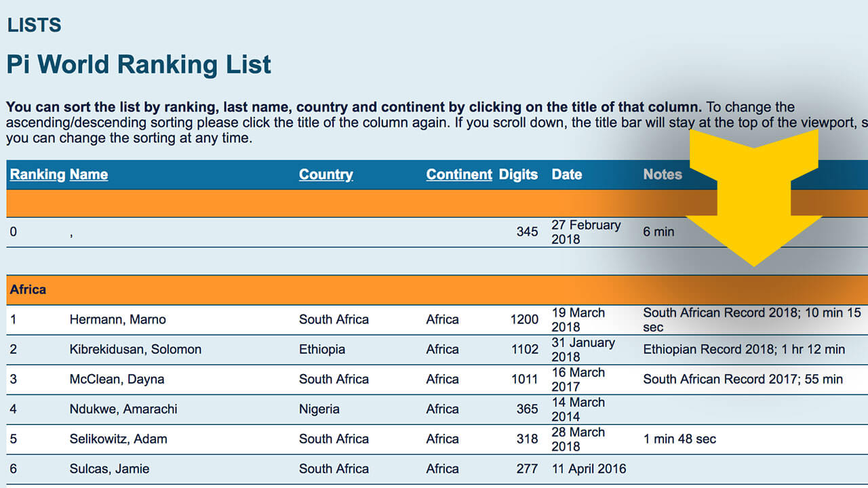This screenshot has width=868, height=488.
Task: Click McClean, Dayna in the list
Action: pyautogui.click(x=117, y=379)
